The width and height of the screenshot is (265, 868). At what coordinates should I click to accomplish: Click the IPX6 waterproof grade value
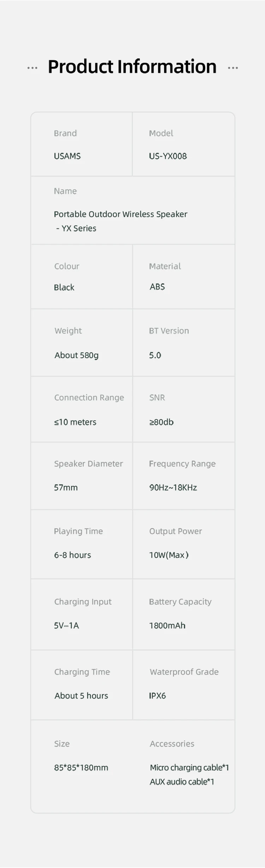tap(157, 695)
